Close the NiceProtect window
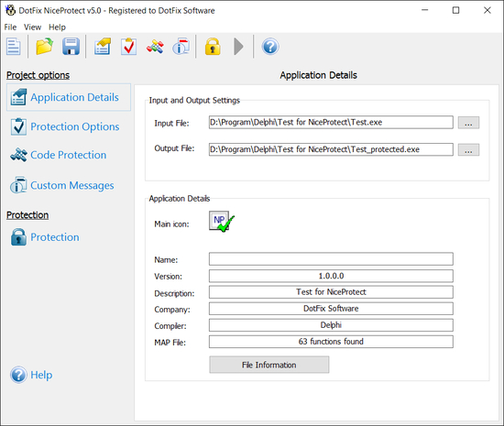Viewport: 504px width, 426px height. point(487,10)
